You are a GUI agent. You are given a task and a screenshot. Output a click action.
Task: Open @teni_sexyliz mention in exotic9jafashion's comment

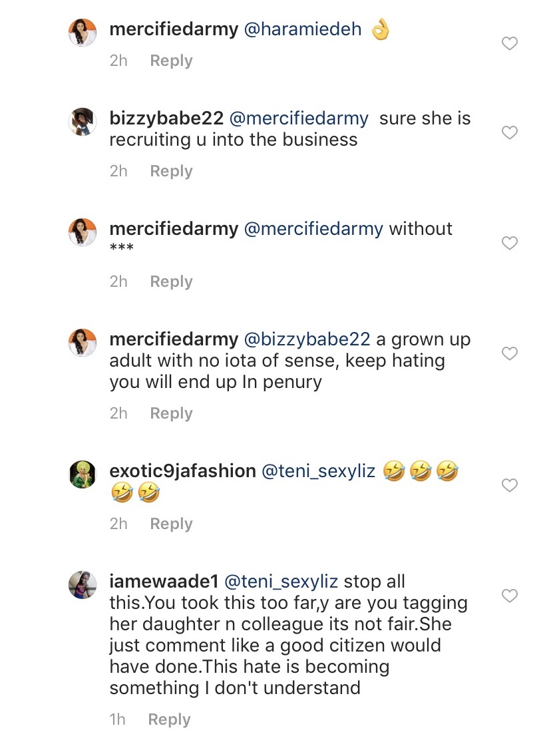tap(318, 471)
